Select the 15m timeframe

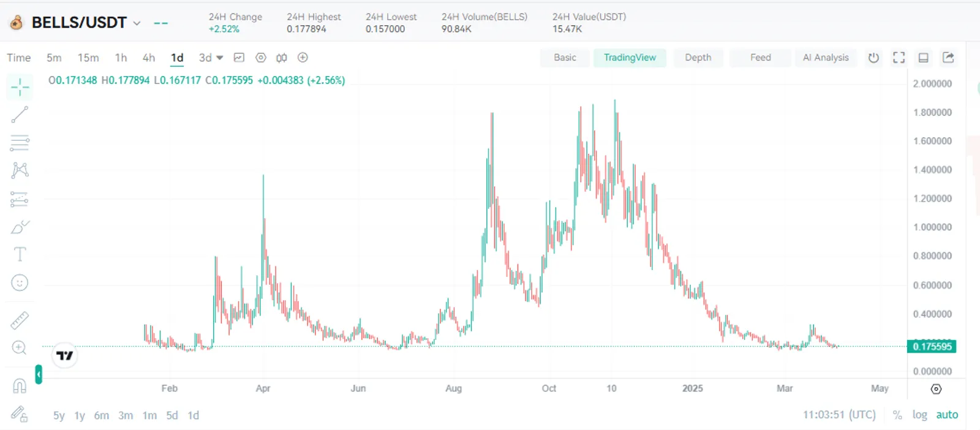point(88,58)
